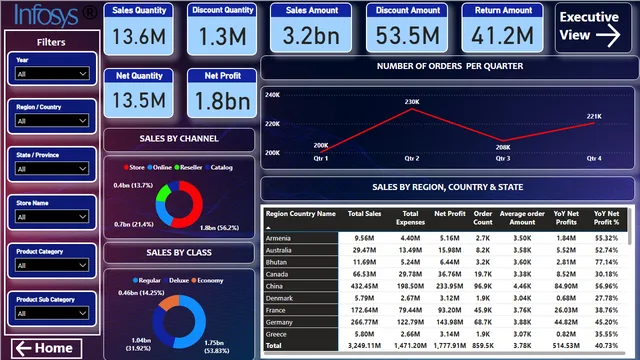
Task: Open the Store Name filter dropdown
Action: point(52,217)
